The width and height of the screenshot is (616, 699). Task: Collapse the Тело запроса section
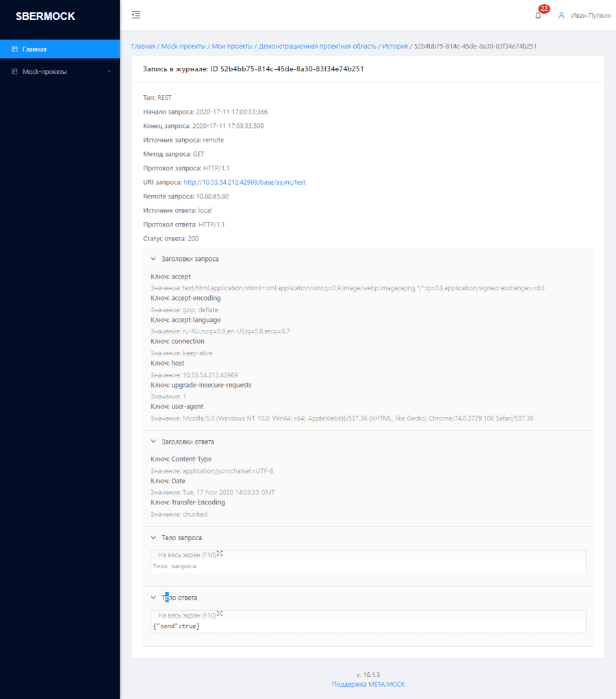[154, 537]
